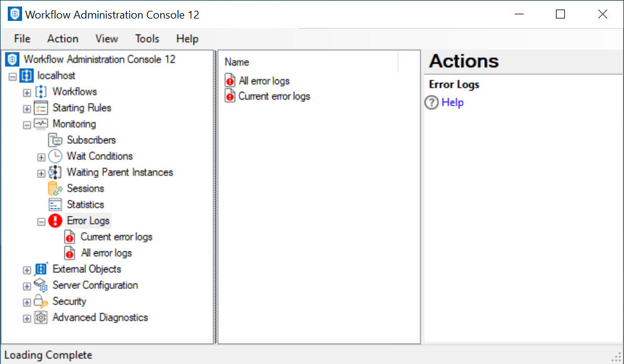Select Waiting Parent Instances tree item
The width and height of the screenshot is (624, 364).
pos(119,172)
